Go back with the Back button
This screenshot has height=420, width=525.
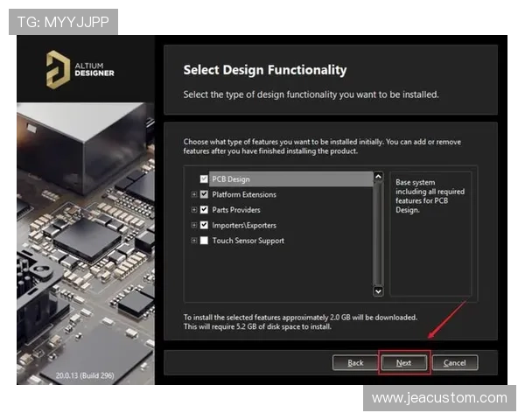(x=355, y=362)
